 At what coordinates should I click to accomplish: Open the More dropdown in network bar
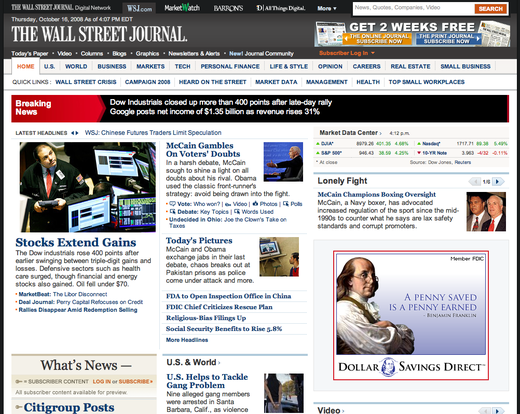click(327, 8)
